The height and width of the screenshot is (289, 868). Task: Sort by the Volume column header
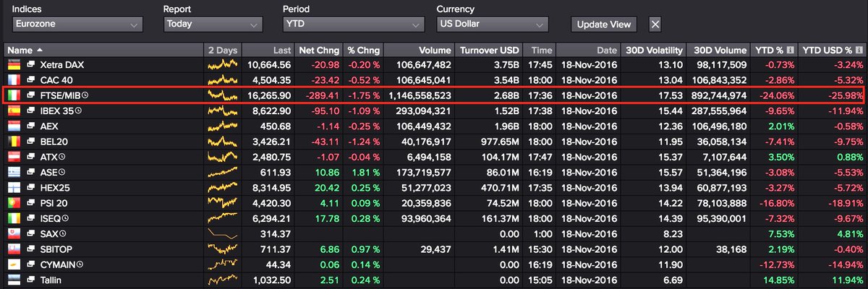pyautogui.click(x=420, y=51)
